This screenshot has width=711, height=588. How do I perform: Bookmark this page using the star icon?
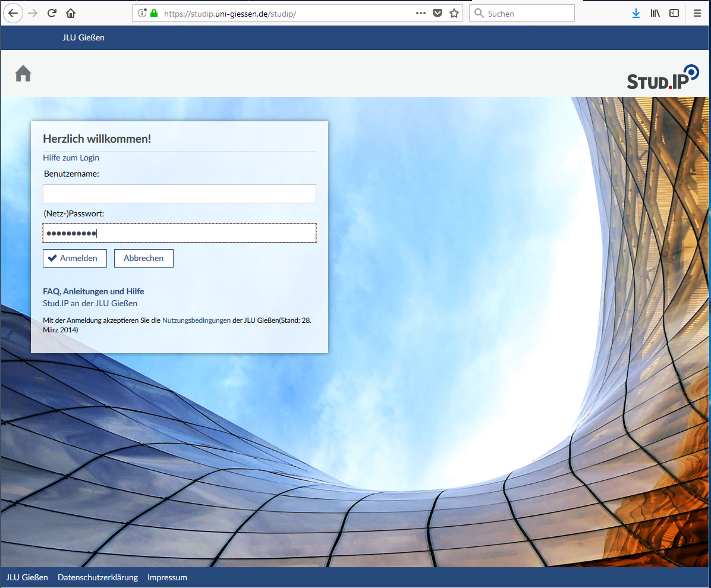pyautogui.click(x=454, y=12)
